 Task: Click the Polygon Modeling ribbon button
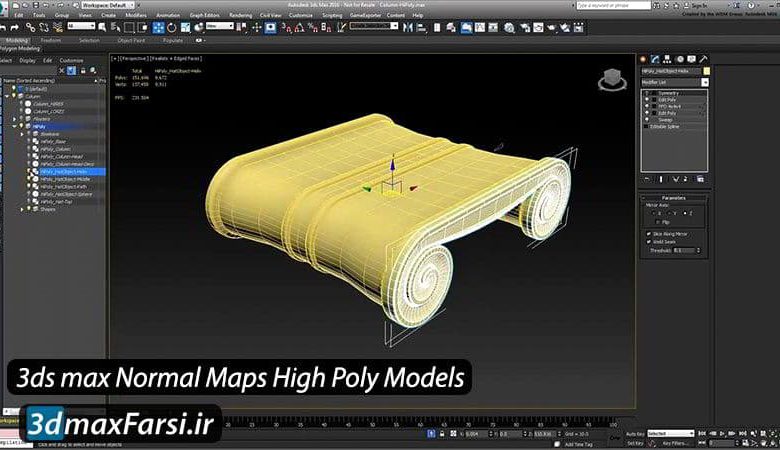tap(20, 49)
